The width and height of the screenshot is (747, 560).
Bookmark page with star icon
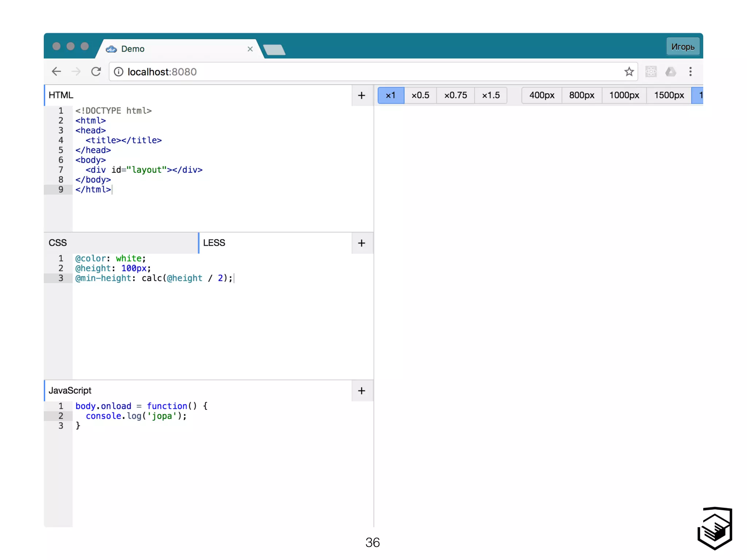point(629,71)
